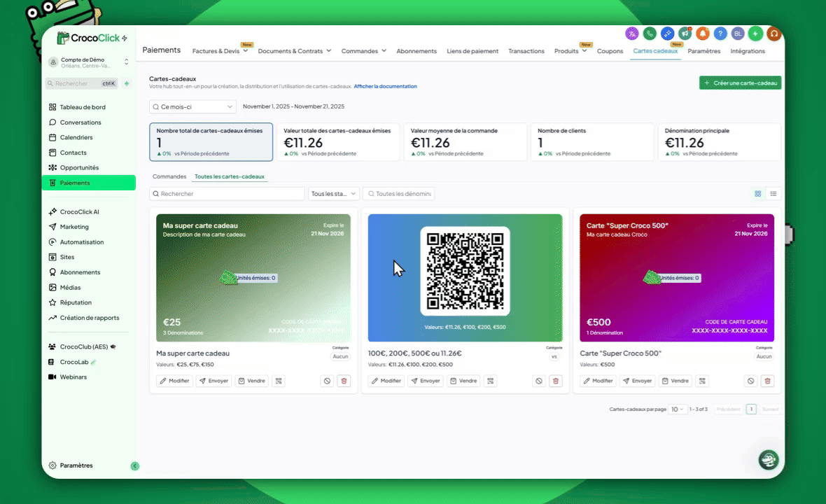826x504 pixels.
Task: Switch to grid view layout
Action: coord(757,194)
